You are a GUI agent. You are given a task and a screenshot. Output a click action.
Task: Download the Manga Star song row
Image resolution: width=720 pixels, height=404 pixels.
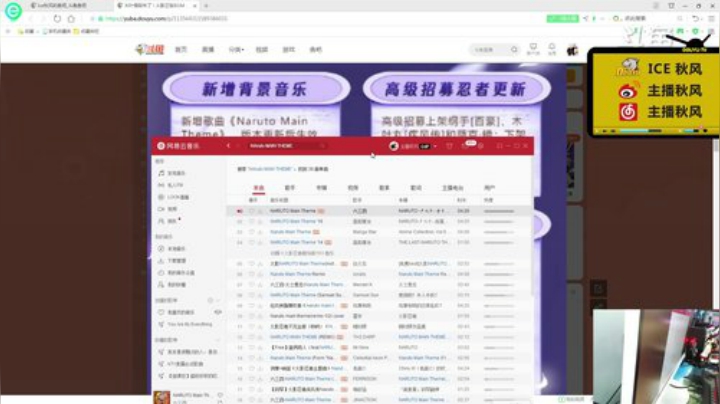(260, 232)
